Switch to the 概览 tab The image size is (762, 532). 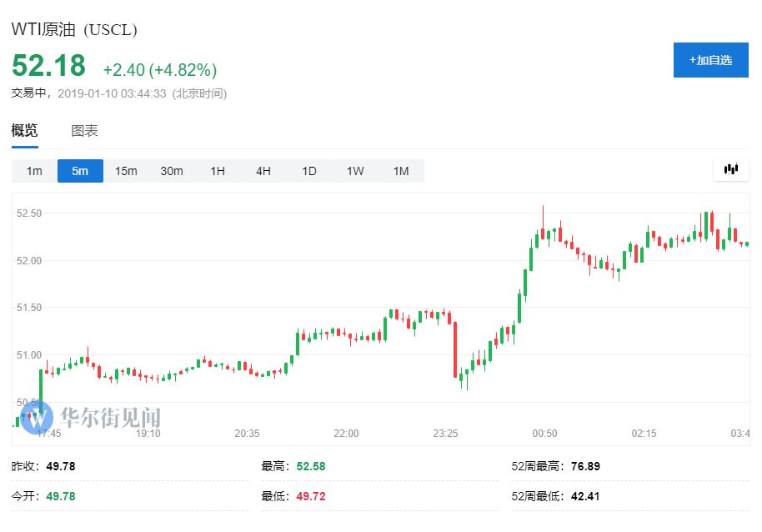(24, 131)
